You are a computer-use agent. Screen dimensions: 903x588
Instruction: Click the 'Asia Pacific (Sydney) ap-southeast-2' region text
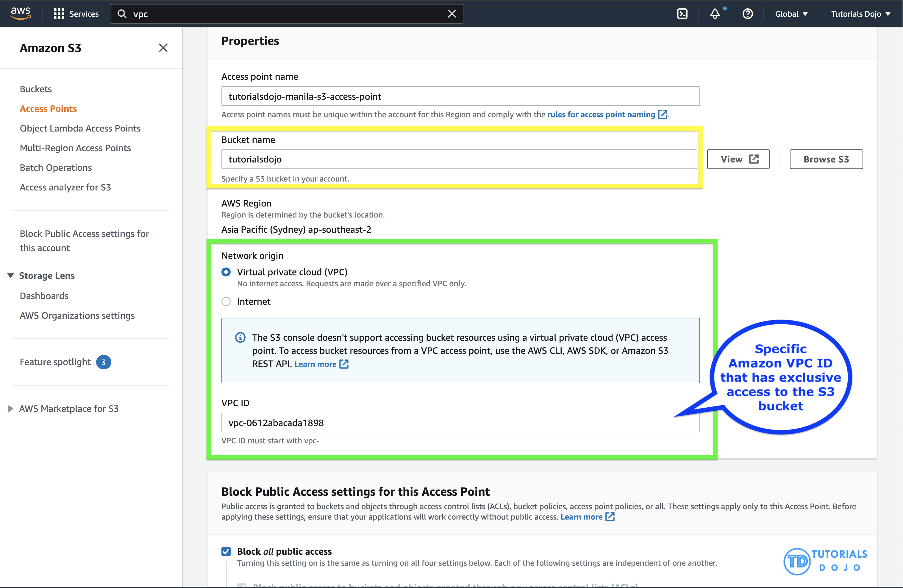pyautogui.click(x=296, y=229)
